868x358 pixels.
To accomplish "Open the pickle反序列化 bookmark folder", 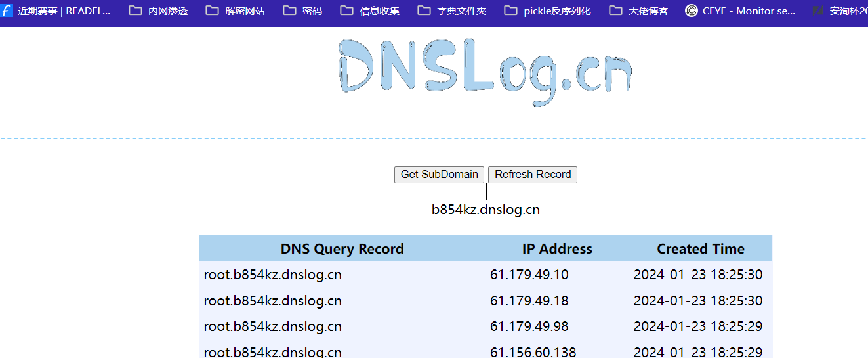I will [548, 11].
